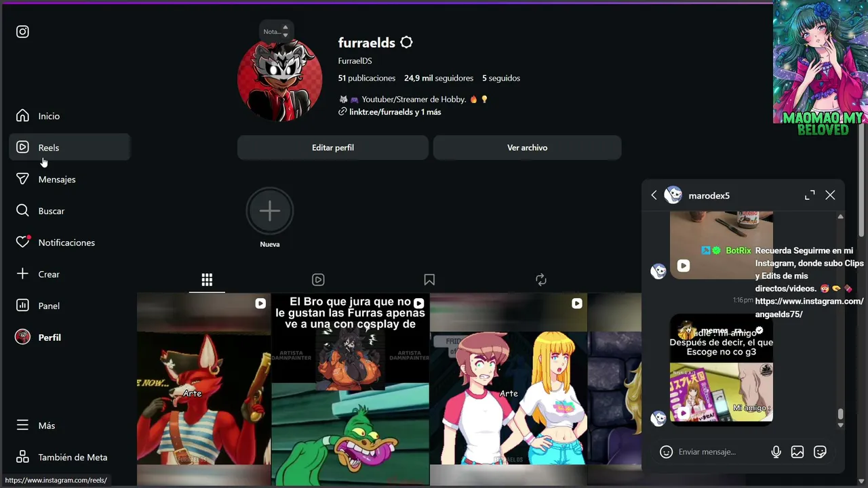Click the chat scrollbar up arrow
Screen dimensions: 868x488
click(841, 217)
